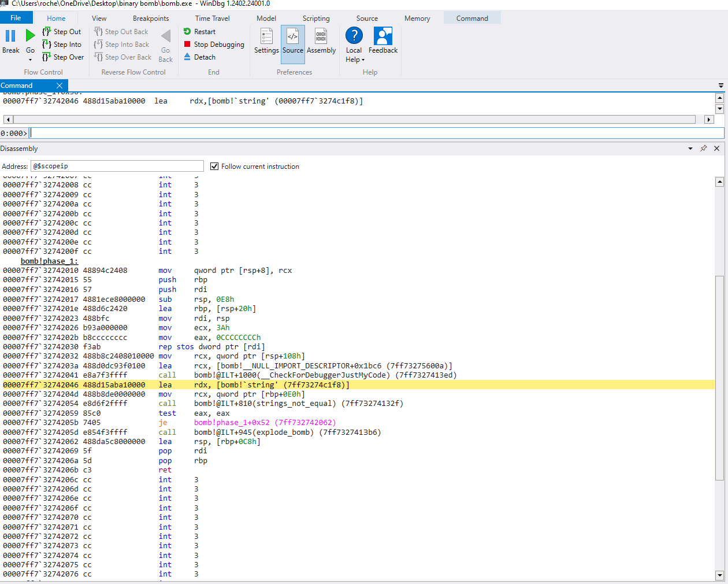Switch to Assembly mode icon
Image resolution: width=728 pixels, height=584 pixels.
[x=321, y=37]
